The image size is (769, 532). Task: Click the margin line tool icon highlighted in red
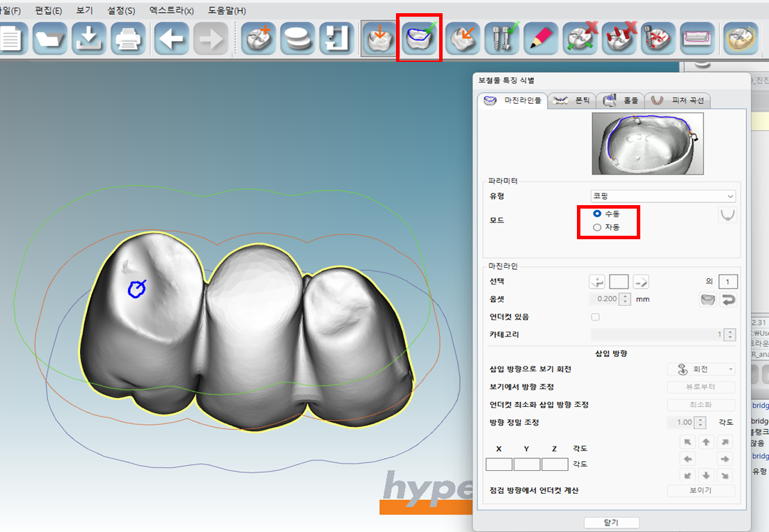click(419, 38)
